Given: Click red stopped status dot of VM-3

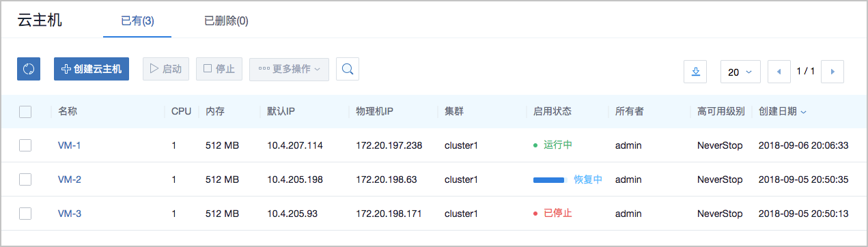Looking at the screenshot, I should (535, 214).
